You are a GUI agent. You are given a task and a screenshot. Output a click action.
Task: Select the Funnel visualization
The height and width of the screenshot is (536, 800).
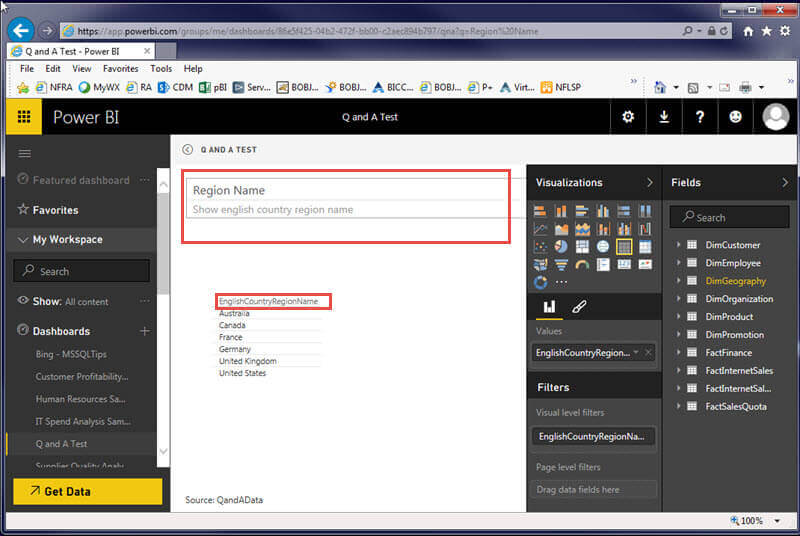[561, 264]
